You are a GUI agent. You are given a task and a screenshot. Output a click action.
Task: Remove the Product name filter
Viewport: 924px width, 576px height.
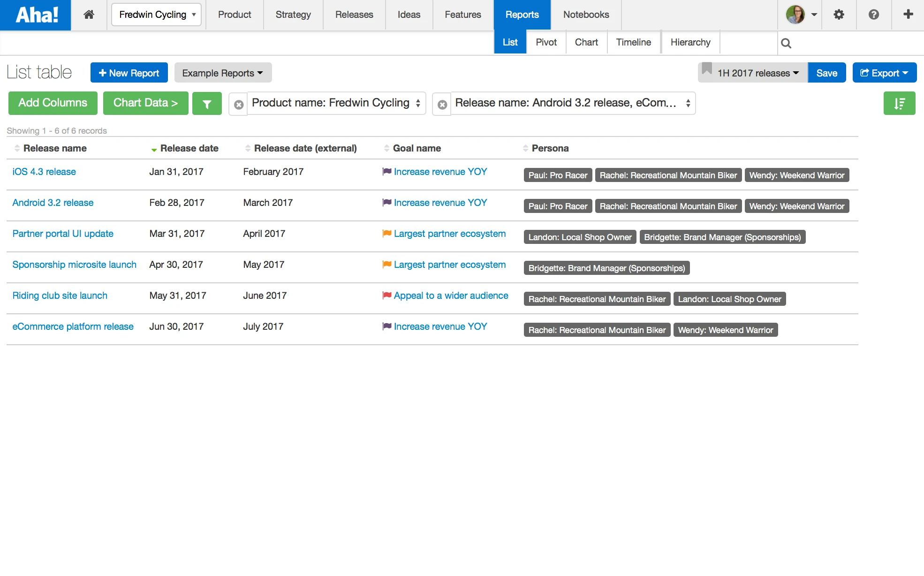click(x=239, y=104)
